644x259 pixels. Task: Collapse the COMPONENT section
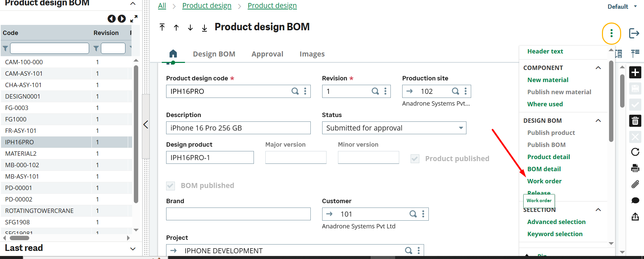(598, 68)
